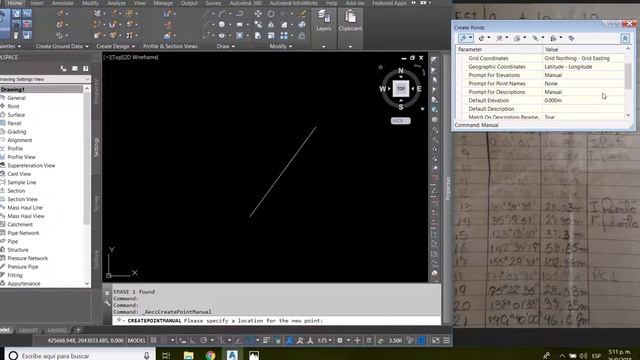Click the TOP face of the ViewCube
The width and height of the screenshot is (640, 360).
401,89
